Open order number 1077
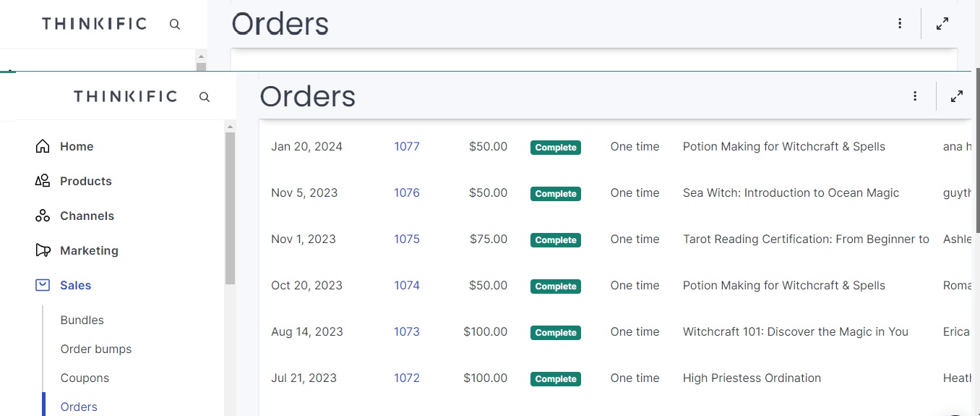The image size is (980, 416). click(407, 146)
